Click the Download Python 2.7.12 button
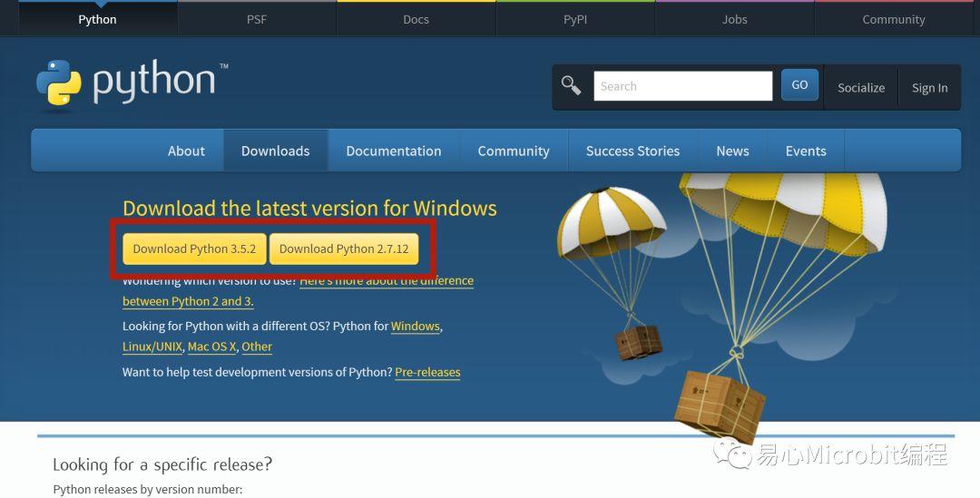This screenshot has height=498, width=980. point(344,249)
